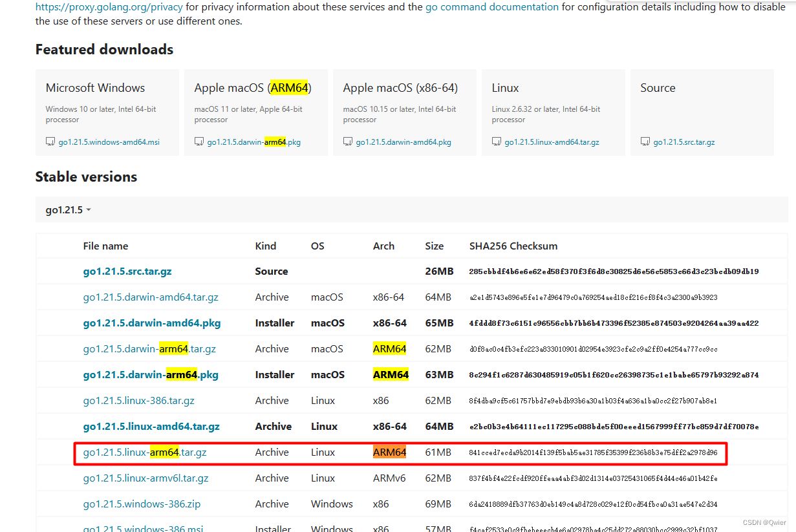Image resolution: width=796 pixels, height=532 pixels.
Task: Download go1.21.5.darwin-amd64.pkg from Apple macOS x86-64 card
Action: [x=403, y=142]
